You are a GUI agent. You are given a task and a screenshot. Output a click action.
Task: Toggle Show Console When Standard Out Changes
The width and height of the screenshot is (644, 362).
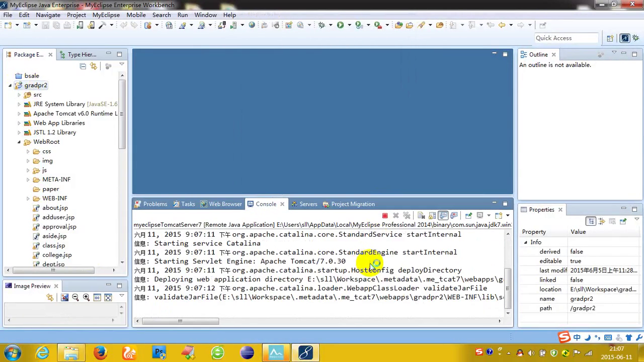coord(443,216)
